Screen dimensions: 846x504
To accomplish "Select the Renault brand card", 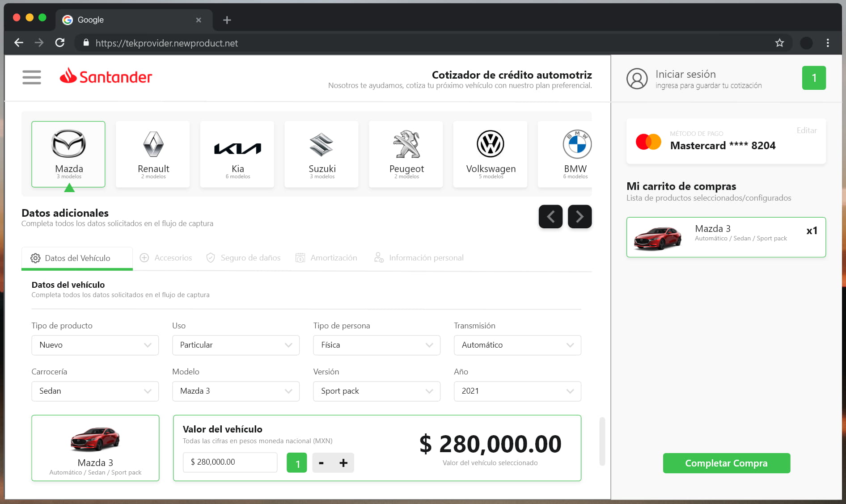I will tap(153, 154).
